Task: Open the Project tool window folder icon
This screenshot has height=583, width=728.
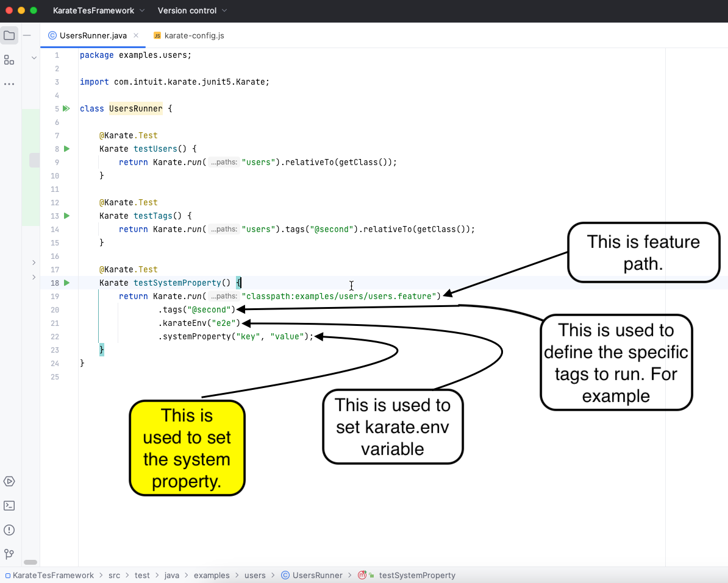Action: [9, 35]
